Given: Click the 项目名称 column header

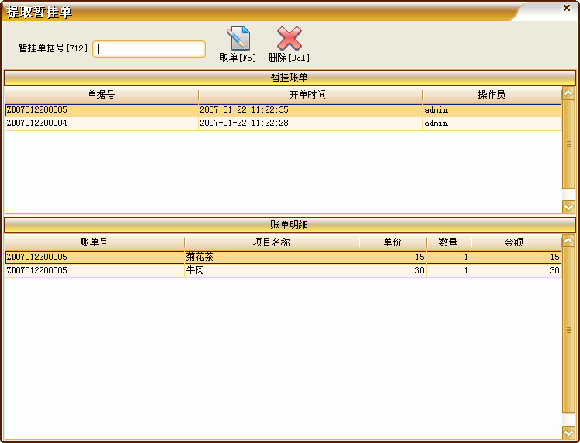Looking at the screenshot, I should tap(272, 242).
